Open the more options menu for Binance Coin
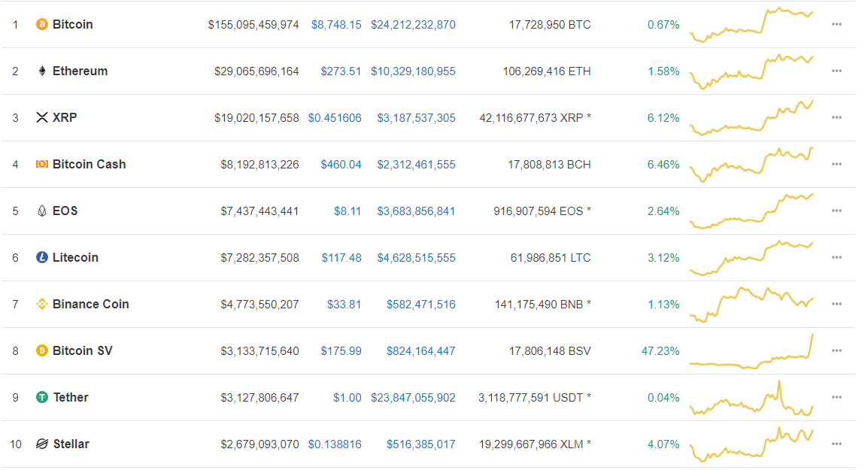 pos(836,304)
